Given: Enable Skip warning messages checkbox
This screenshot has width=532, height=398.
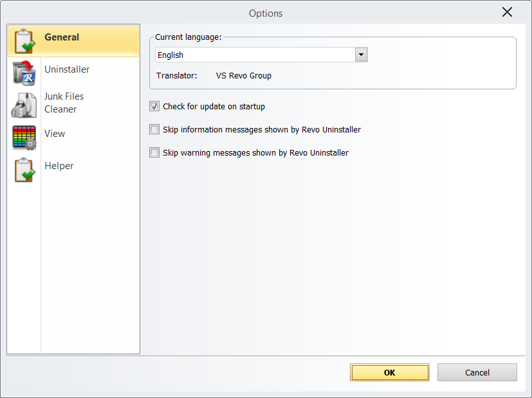Looking at the screenshot, I should click(154, 152).
